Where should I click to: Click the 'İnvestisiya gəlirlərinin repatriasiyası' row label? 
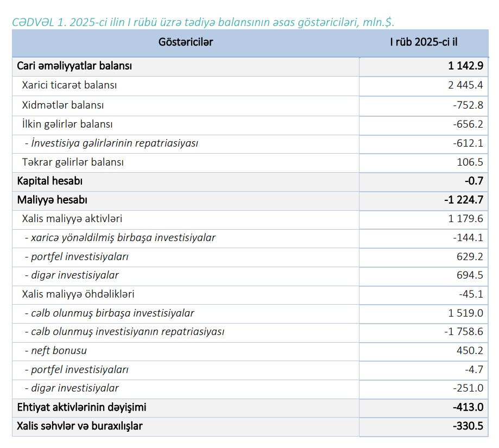[111, 143]
